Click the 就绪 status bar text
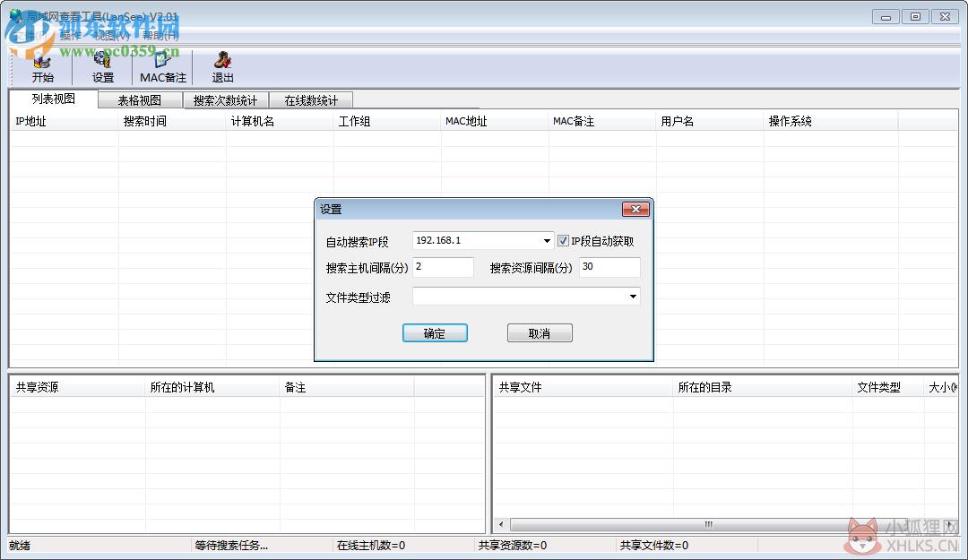 click(x=20, y=546)
